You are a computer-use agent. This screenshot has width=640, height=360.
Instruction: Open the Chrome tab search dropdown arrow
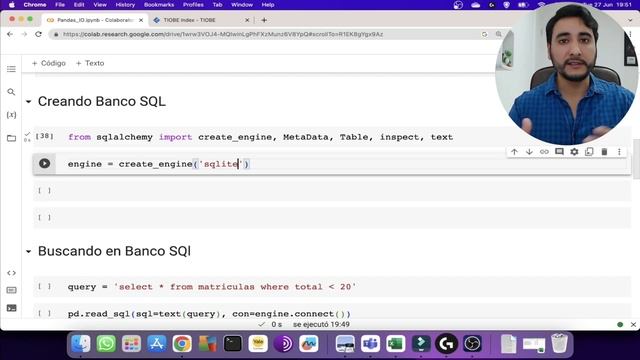(x=630, y=20)
